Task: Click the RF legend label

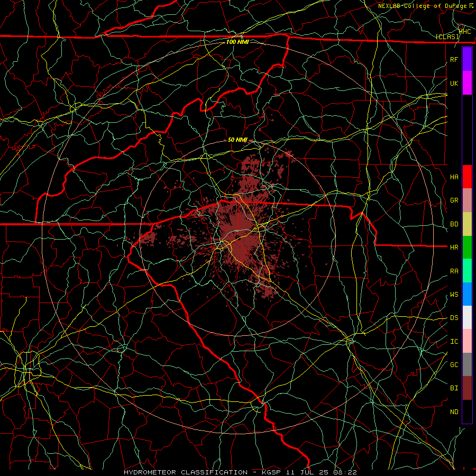Action: coord(454,59)
